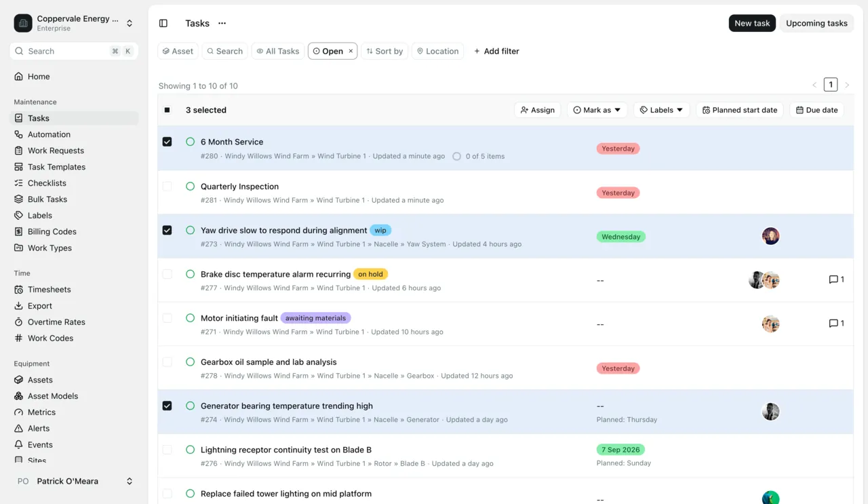The image size is (868, 504).
Task: Open Work Requests in sidebar
Action: pyautogui.click(x=75, y=151)
